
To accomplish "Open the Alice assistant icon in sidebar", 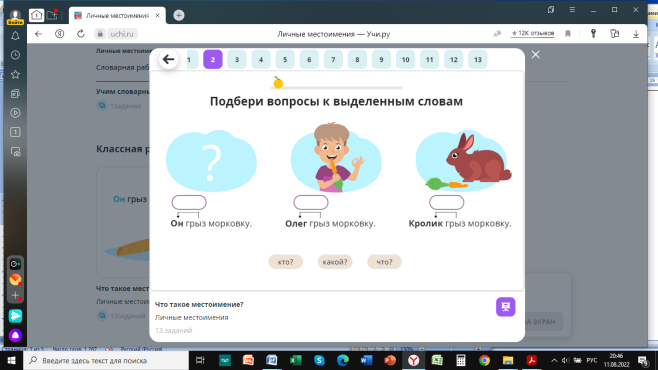I will pos(15,335).
